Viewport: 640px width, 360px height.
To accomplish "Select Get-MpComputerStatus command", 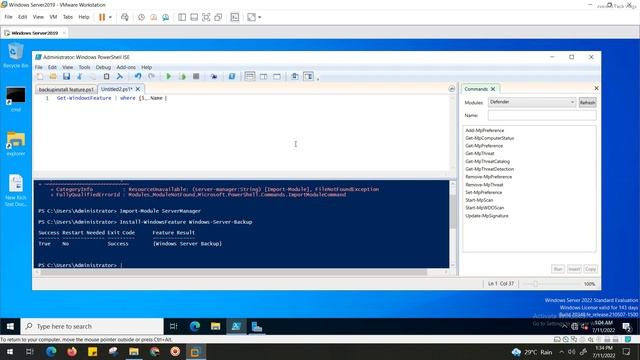I will click(489, 138).
